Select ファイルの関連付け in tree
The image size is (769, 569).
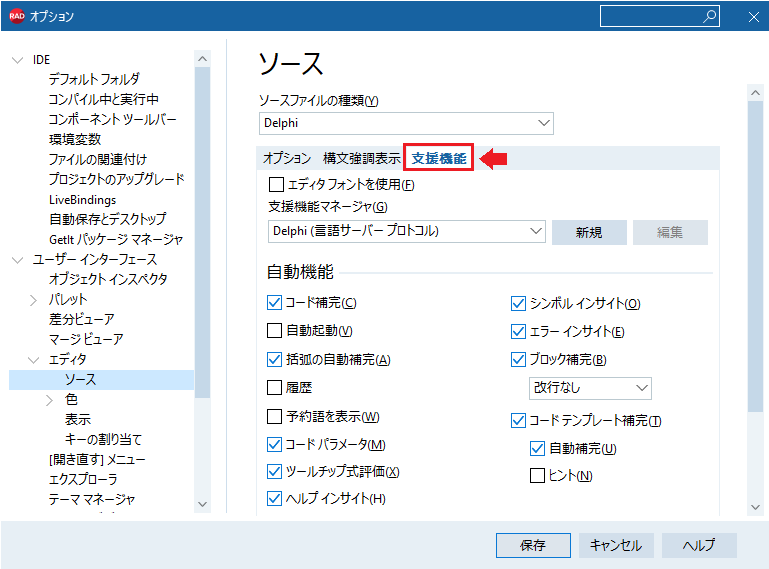(98, 159)
